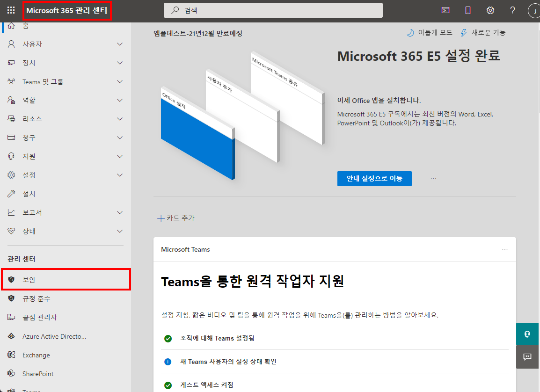This screenshot has width=540, height=392.
Task: Expand the 장치 chevron
Action: [x=120, y=63]
